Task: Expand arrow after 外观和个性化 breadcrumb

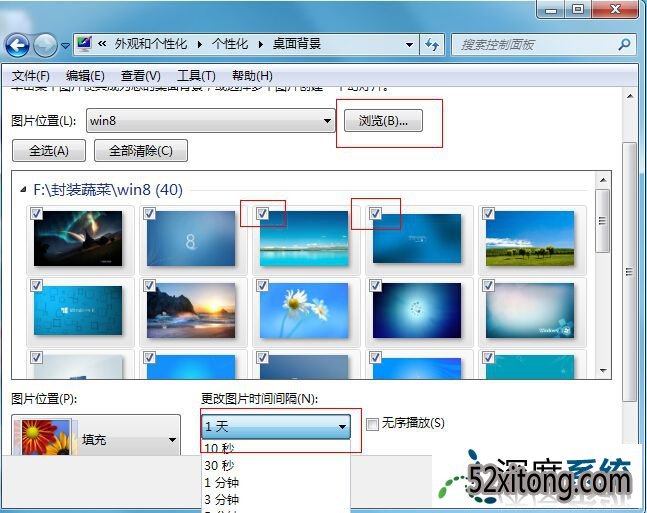Action: 200,44
